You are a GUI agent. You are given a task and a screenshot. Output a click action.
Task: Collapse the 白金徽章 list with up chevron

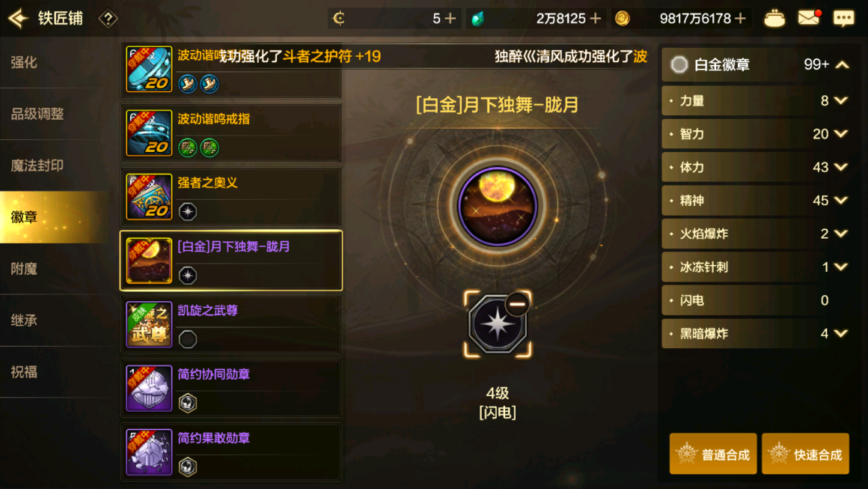click(842, 65)
